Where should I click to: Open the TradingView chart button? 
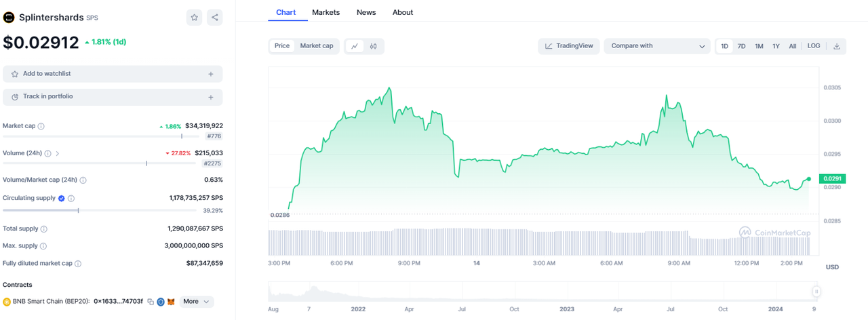coord(569,46)
